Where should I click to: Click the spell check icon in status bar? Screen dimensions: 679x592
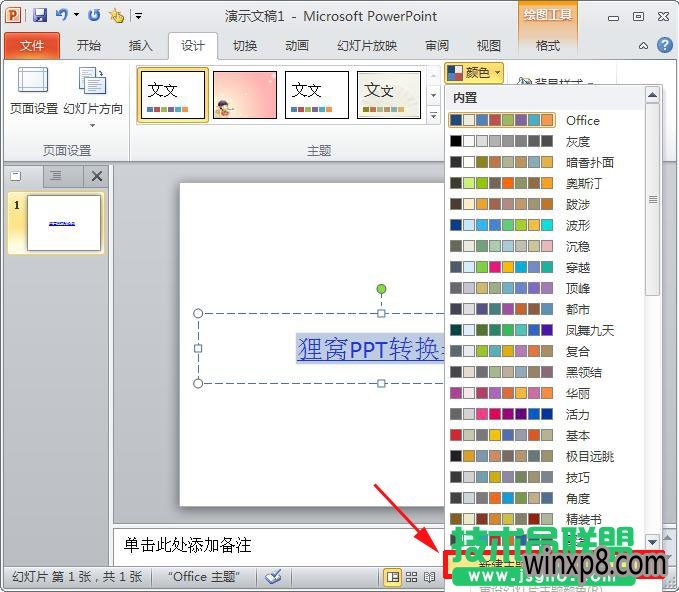coord(274,577)
